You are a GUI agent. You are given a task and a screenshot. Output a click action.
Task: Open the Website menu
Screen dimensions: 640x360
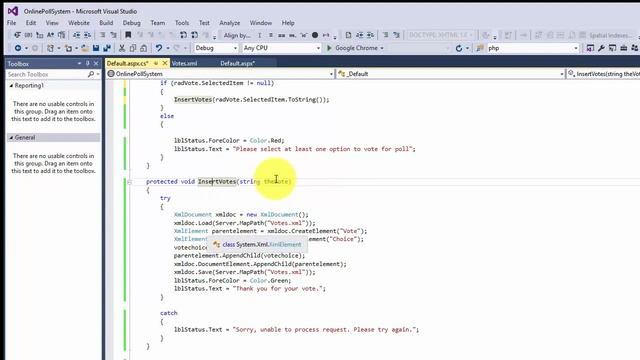point(79,23)
